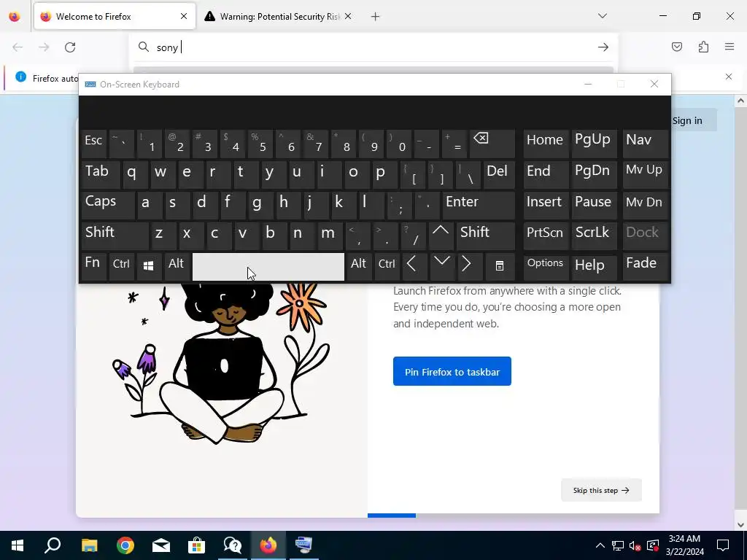Dismiss the Firefox notification bar
Viewport: 747px width, 560px height.
(729, 77)
